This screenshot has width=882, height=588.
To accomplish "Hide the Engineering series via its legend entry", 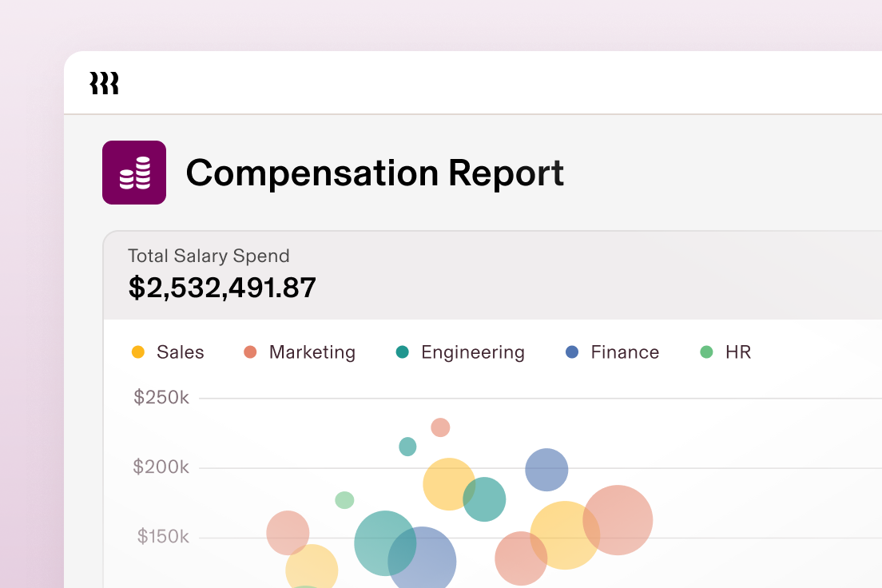I will point(459,352).
